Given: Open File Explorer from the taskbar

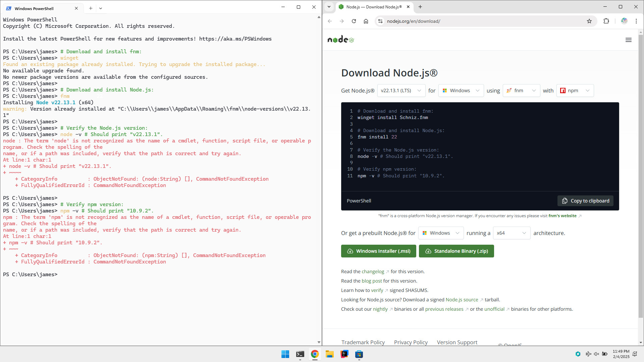Looking at the screenshot, I should pos(329,354).
